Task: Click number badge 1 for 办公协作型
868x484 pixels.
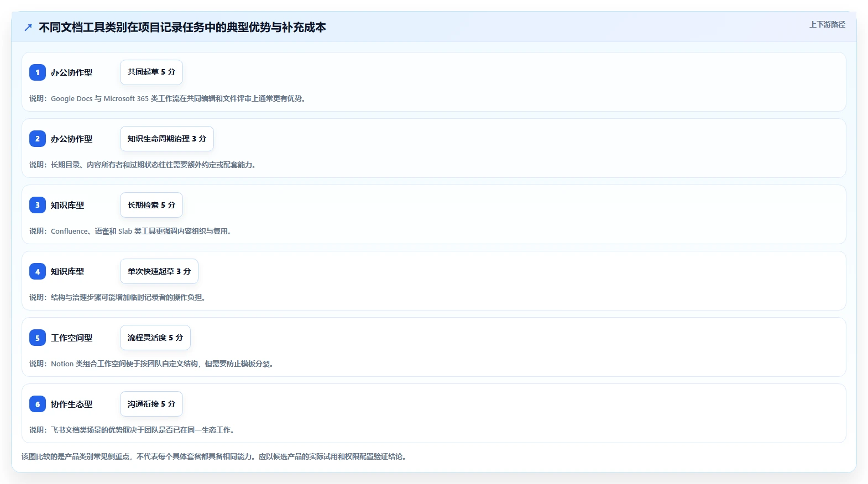Action: point(38,72)
